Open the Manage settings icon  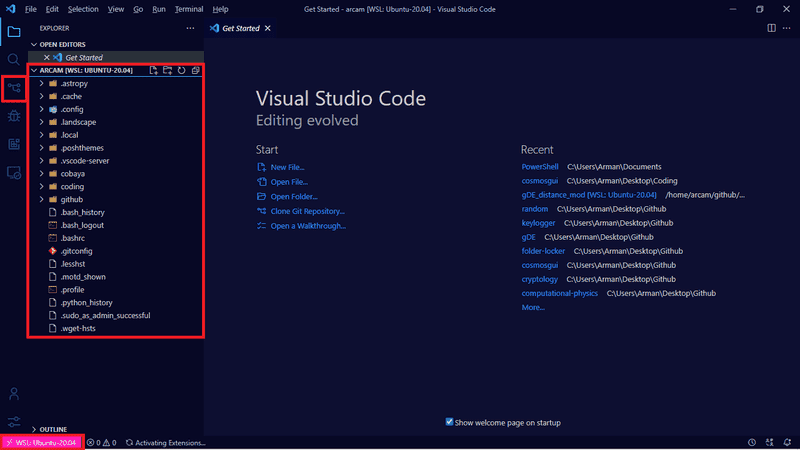pos(14,422)
